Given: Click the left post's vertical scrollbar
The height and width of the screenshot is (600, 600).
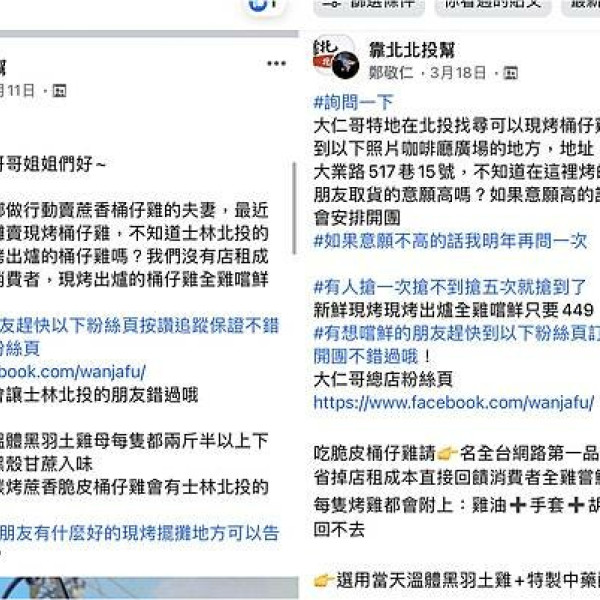Looking at the screenshot, I should point(294,209).
